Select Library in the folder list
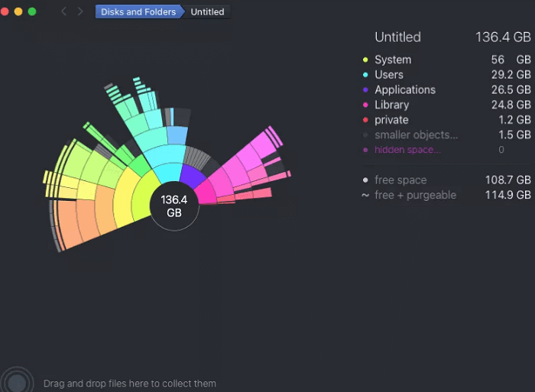 392,105
